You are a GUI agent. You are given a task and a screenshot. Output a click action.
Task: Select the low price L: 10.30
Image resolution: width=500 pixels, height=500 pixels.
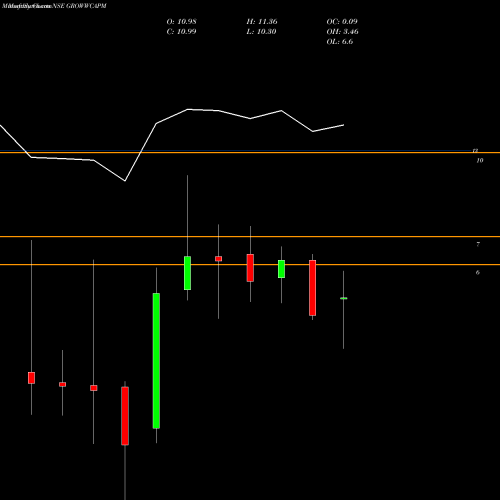[x=261, y=32]
